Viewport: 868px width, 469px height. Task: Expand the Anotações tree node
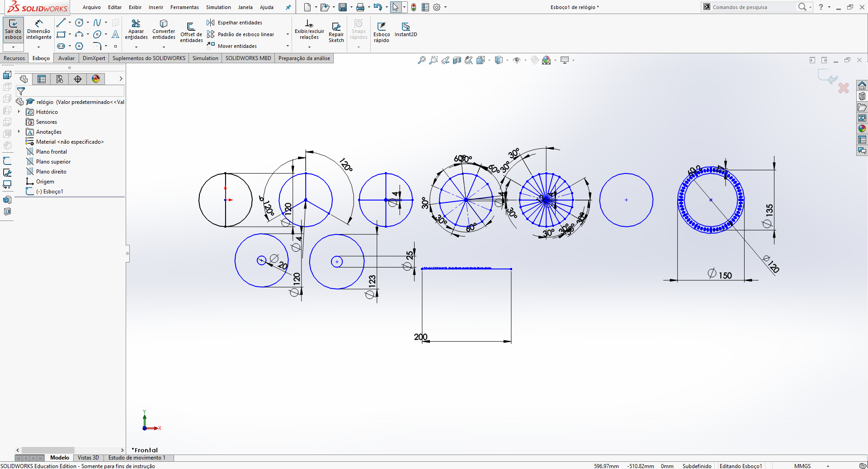[19, 131]
